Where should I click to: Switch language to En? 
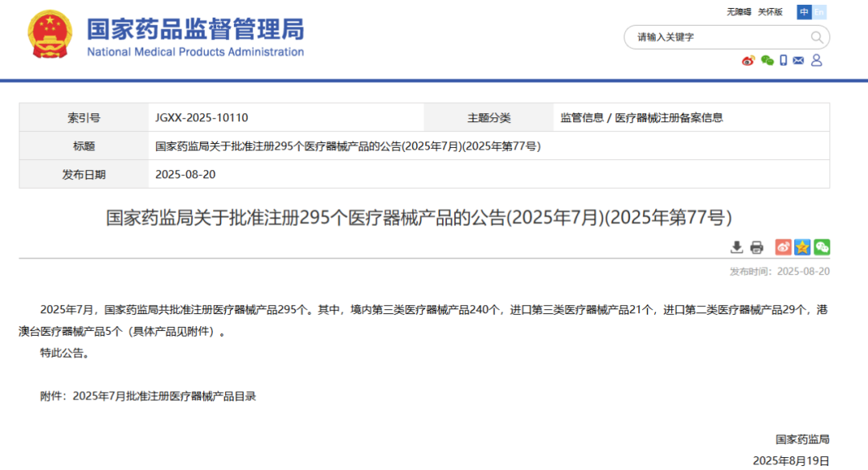pos(819,11)
